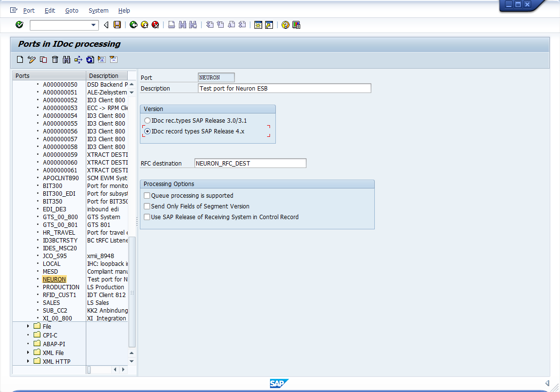Click the Collapse subtree icon

114,59
